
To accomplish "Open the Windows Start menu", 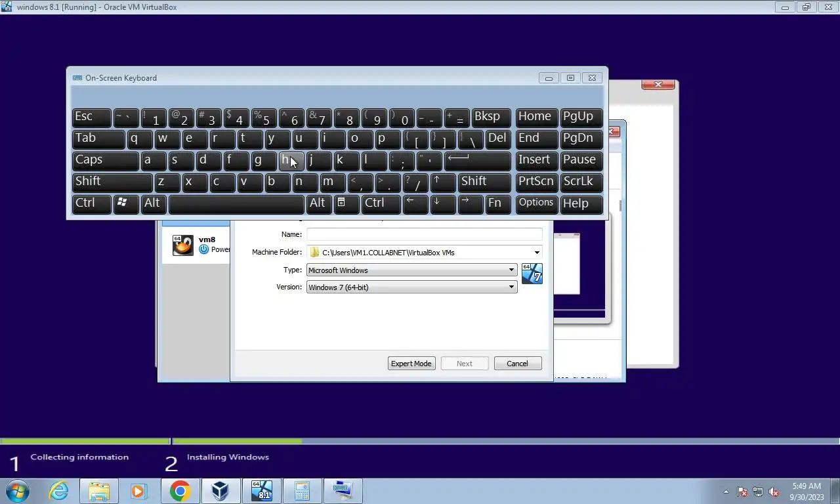I will pyautogui.click(x=18, y=491).
